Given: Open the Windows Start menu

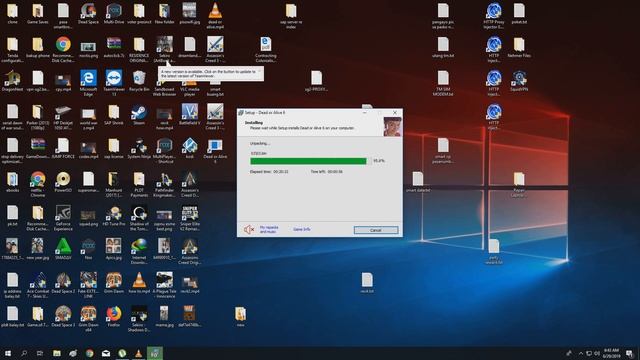Looking at the screenshot, I should coord(8,353).
